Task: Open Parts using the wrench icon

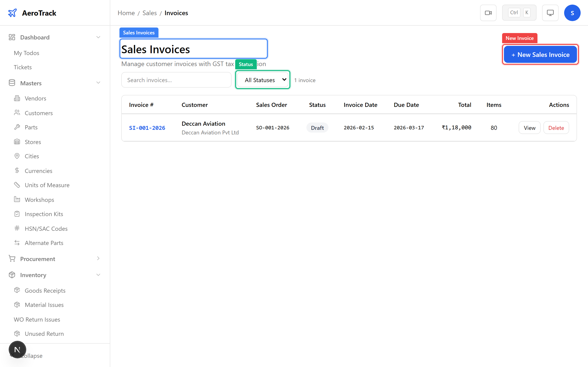Action: [x=17, y=127]
